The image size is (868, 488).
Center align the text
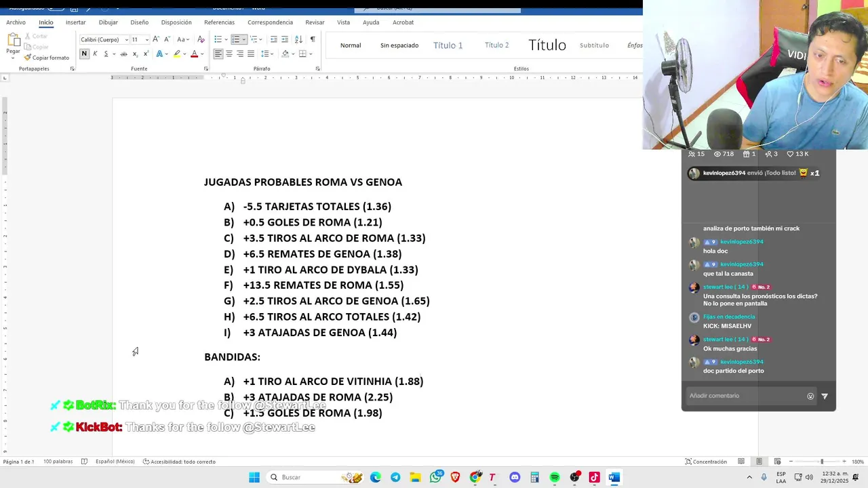(229, 54)
